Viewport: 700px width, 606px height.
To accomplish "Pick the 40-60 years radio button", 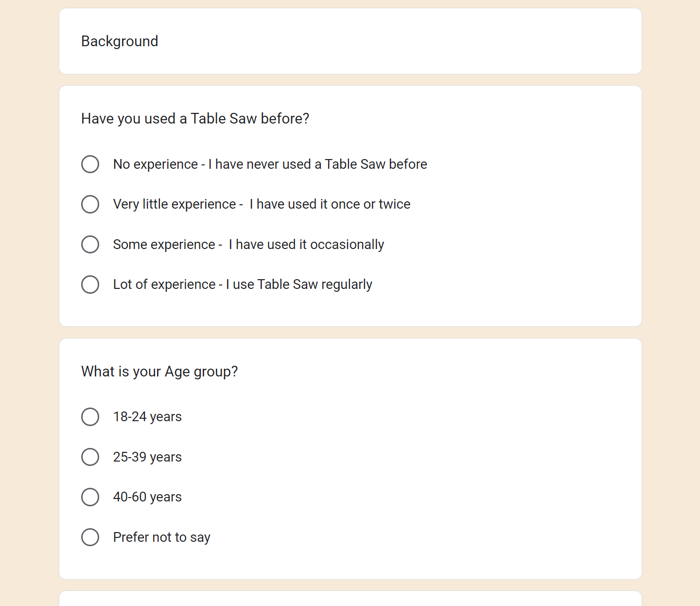I will 90,497.
